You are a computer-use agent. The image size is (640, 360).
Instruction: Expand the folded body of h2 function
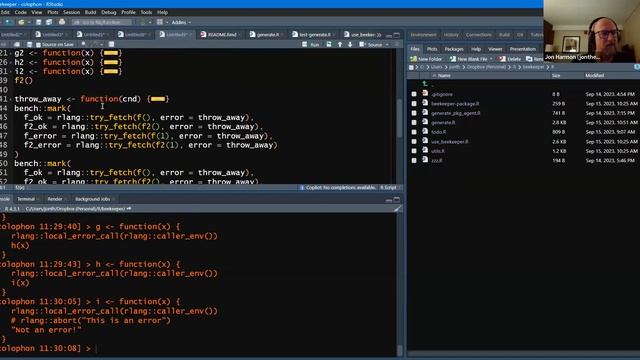coord(111,62)
